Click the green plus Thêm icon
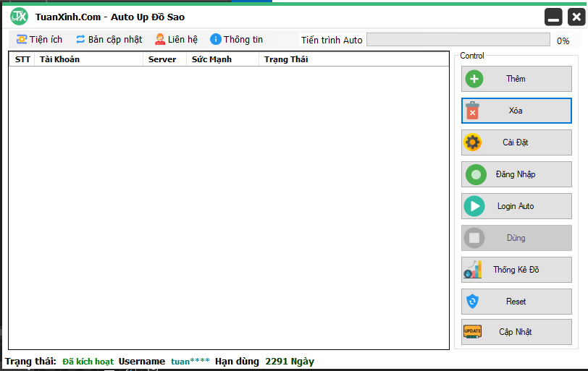Image resolution: width=588 pixels, height=371 pixels. coord(474,79)
